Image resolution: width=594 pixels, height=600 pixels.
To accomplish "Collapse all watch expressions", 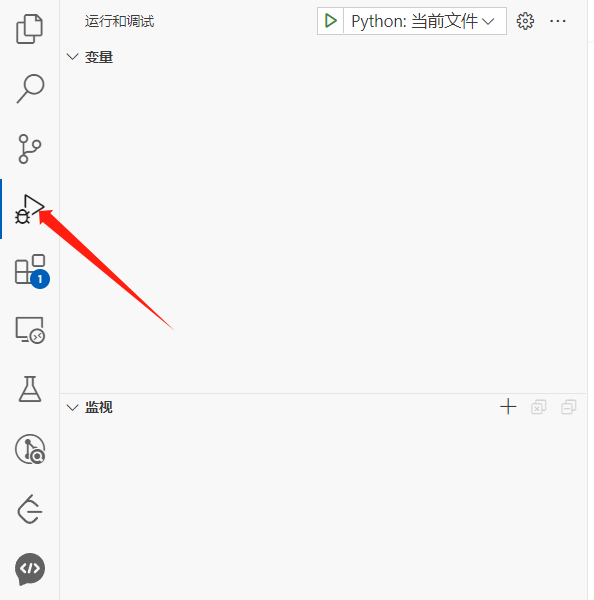I will click(x=569, y=407).
